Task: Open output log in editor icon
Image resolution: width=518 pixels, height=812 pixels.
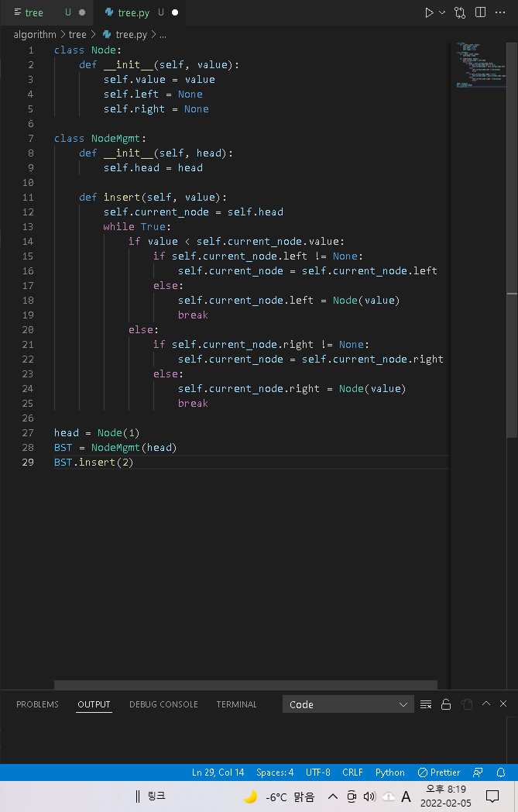Action: tap(466, 704)
